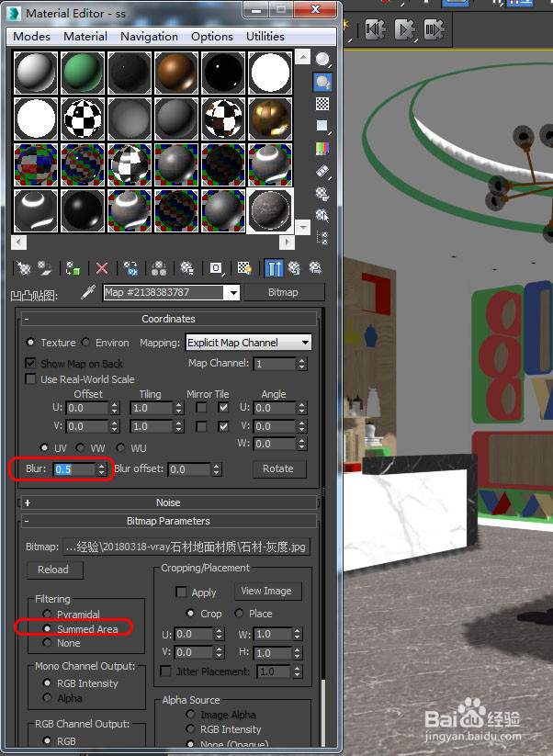Click the Rotate button

coord(278,468)
